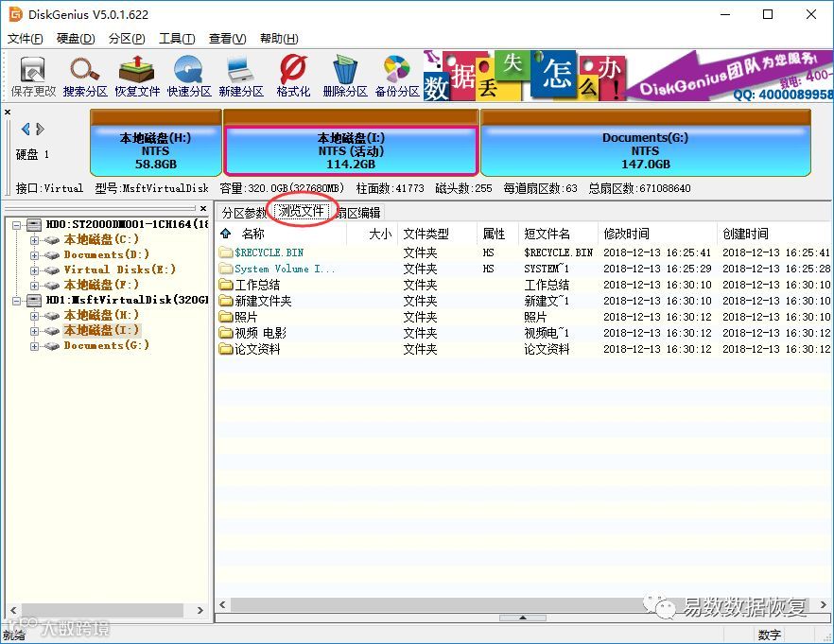Expand the Documents(G:) tree node
The width and height of the screenshot is (834, 644).
coord(34,346)
